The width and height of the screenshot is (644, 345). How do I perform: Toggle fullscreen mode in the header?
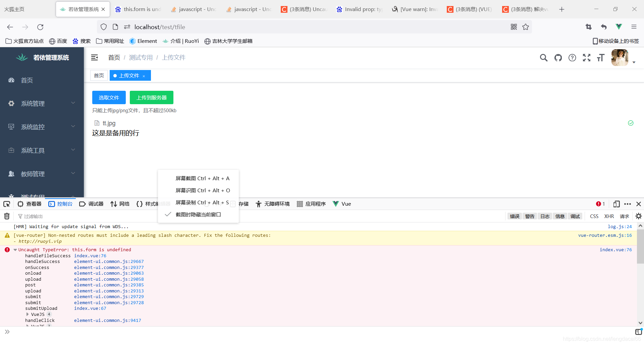(587, 58)
